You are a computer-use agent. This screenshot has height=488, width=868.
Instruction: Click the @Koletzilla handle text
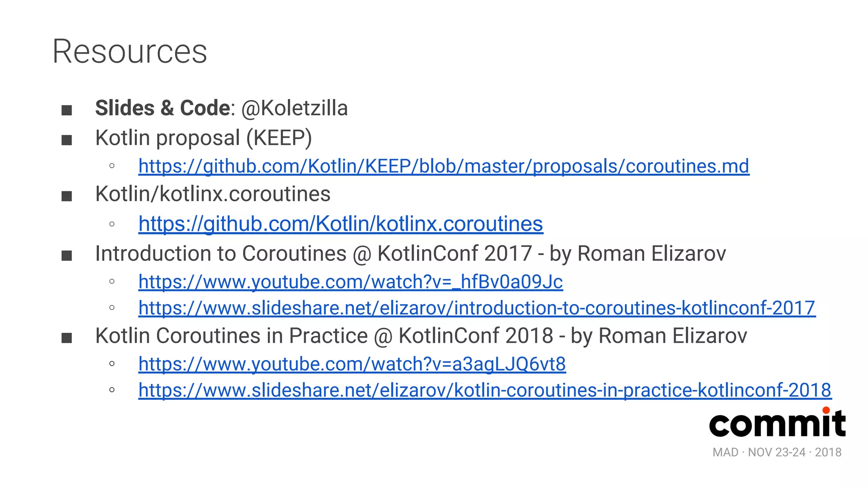point(295,108)
